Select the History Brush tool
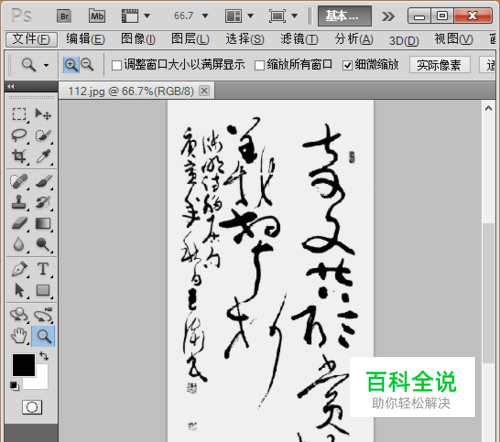The height and width of the screenshot is (442, 500). click(x=43, y=202)
